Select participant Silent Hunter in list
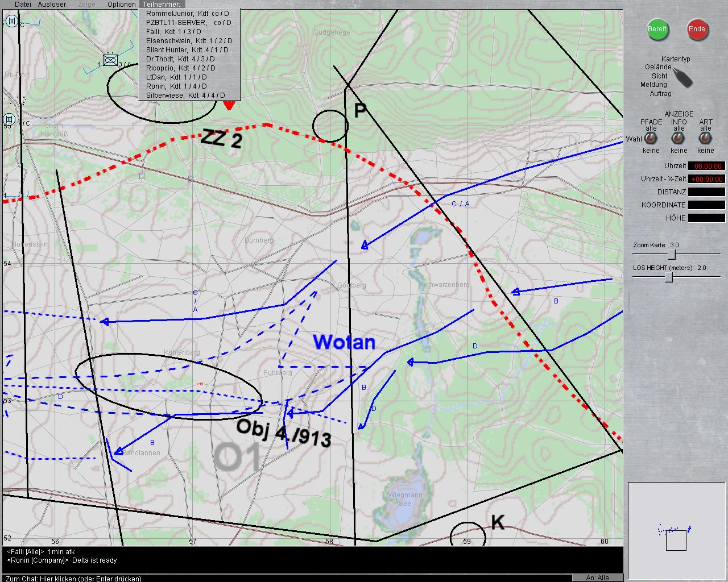Image resolution: width=728 pixels, height=582 pixels. pyautogui.click(x=187, y=50)
